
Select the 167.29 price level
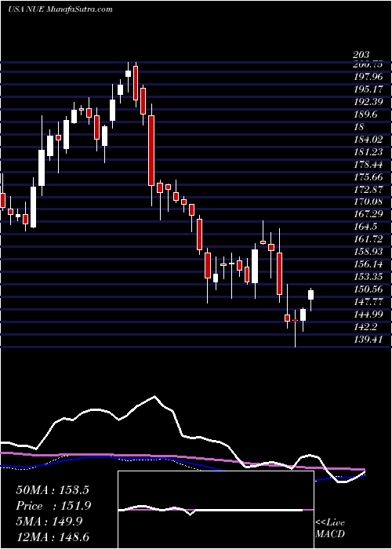[x=368, y=214]
